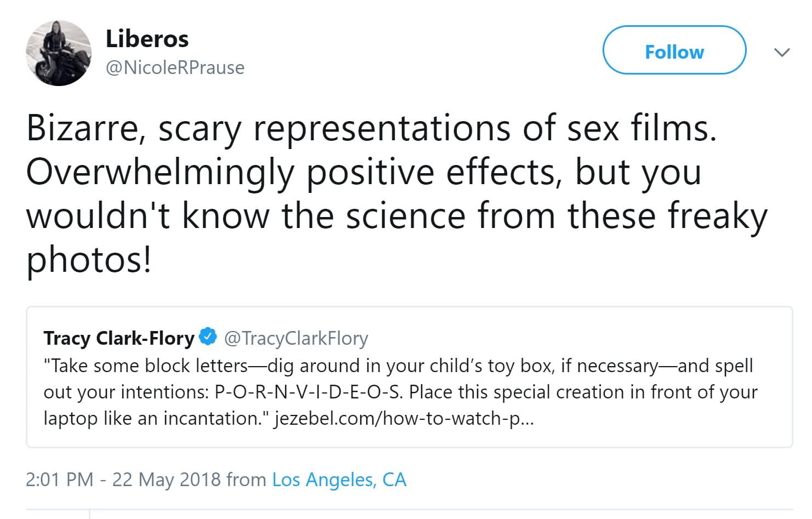Click the blue verified badge icon

click(208, 337)
